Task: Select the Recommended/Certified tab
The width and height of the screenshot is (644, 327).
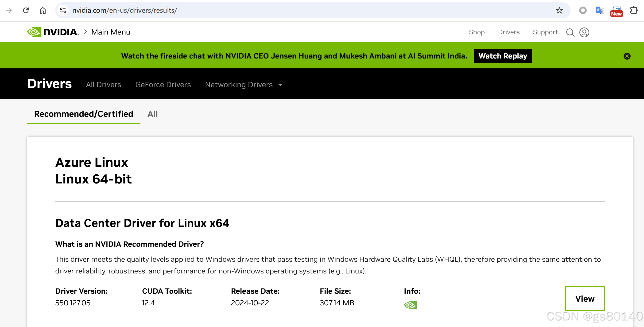Action: (84, 114)
